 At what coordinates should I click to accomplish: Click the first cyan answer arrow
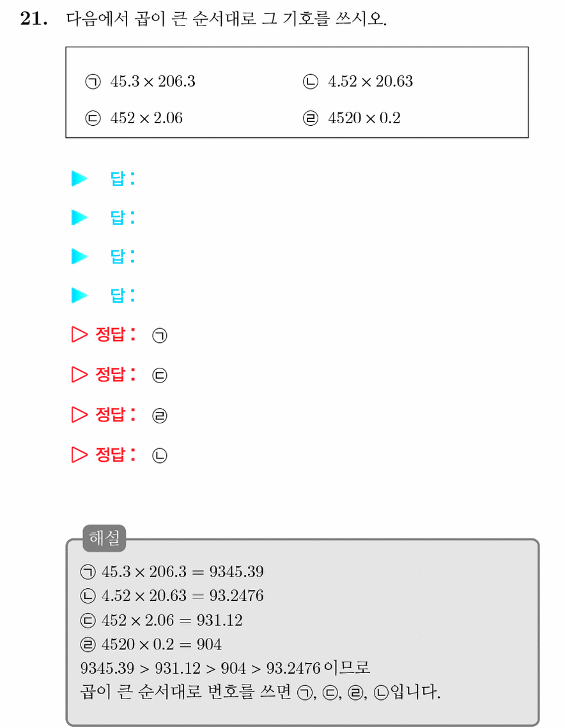pos(79,178)
